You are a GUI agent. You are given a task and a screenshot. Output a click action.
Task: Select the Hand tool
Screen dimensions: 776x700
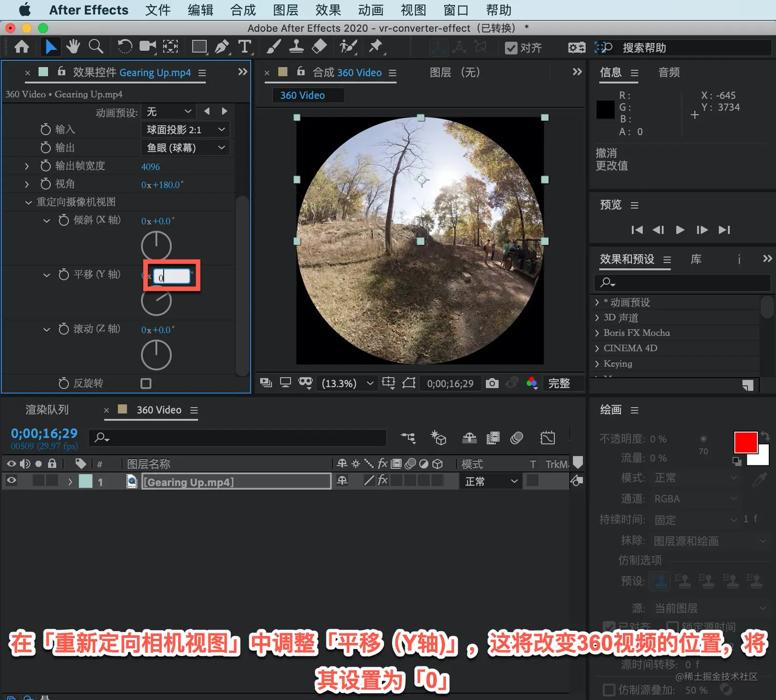[x=73, y=47]
